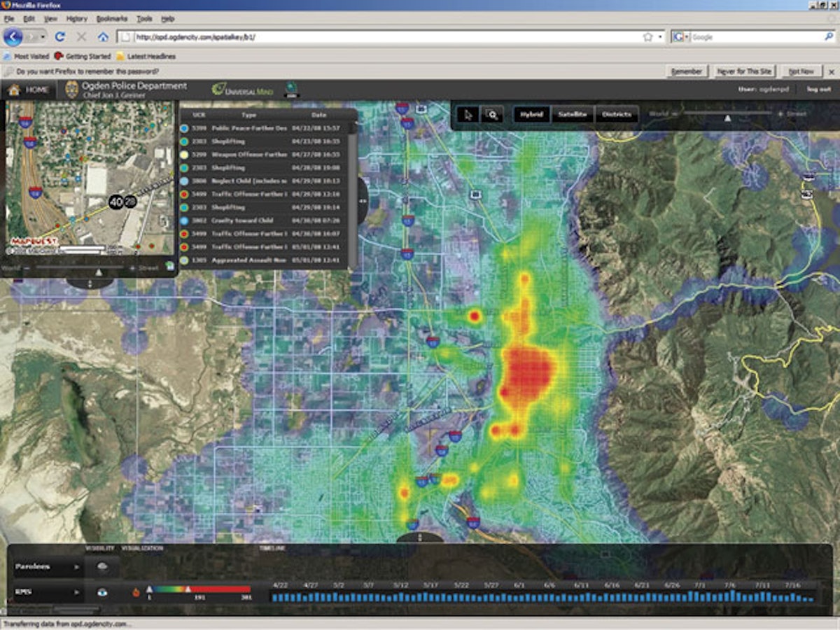Toggle visibility eye for Parolees layer
The height and width of the screenshot is (630, 840).
pos(102,567)
